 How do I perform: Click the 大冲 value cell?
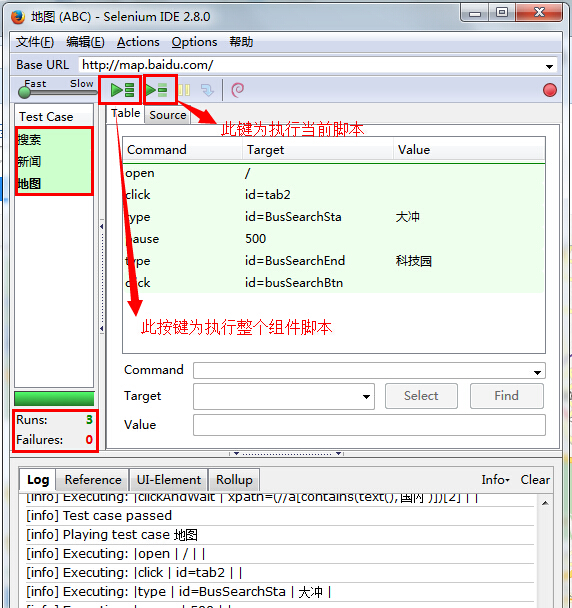[407, 217]
